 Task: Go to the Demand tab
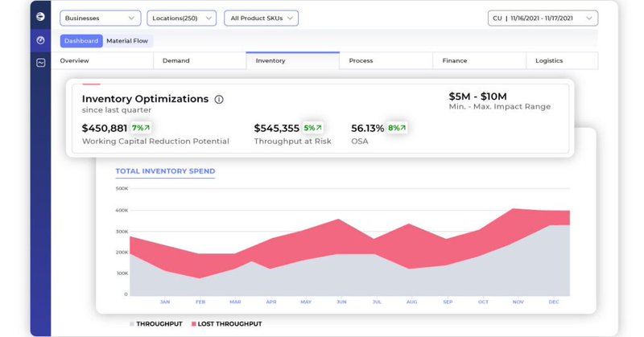click(200, 61)
